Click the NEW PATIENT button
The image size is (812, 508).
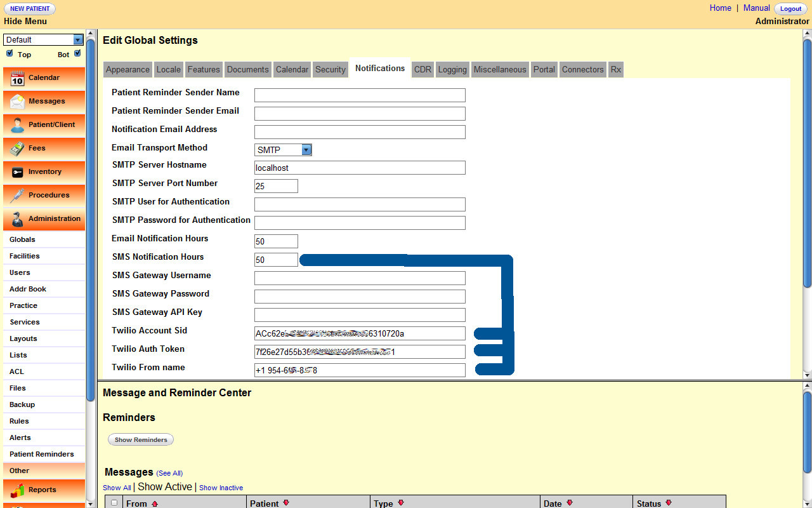point(30,9)
